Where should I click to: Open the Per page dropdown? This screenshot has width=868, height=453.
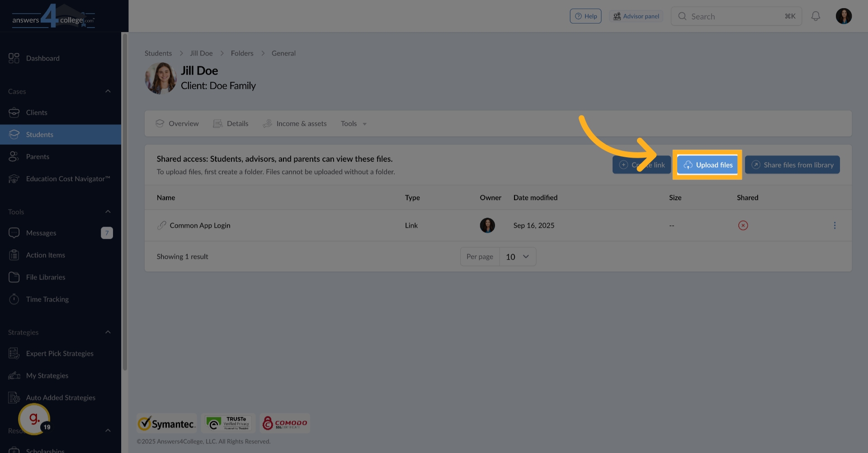[517, 257]
